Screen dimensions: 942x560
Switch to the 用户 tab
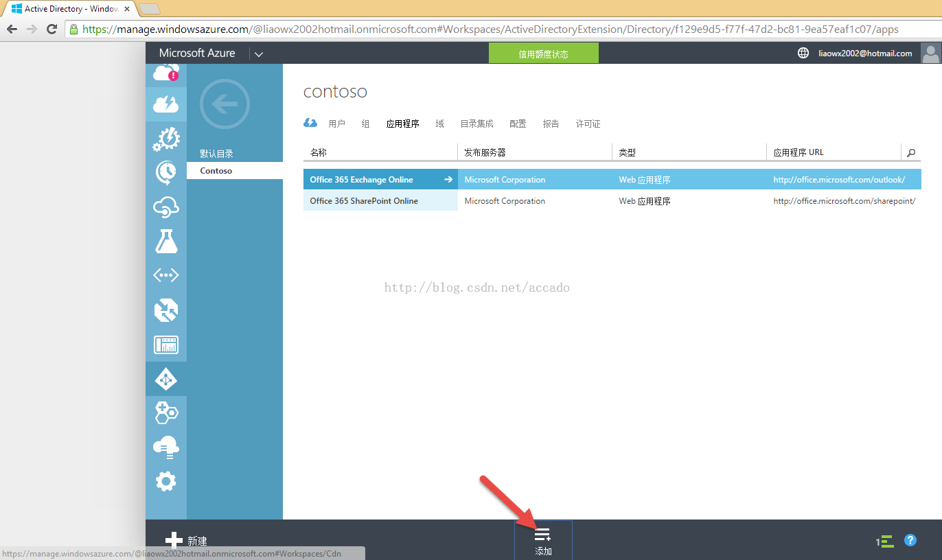336,124
